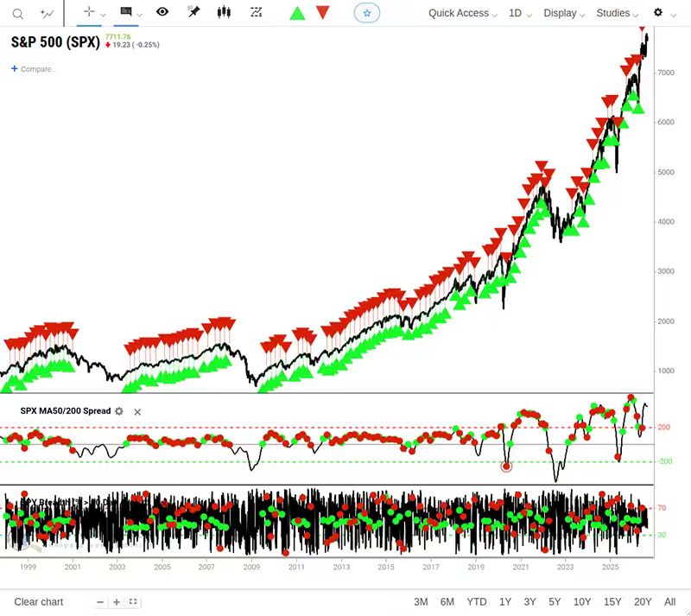
Task: Select the 15Y time range
Action: point(612,602)
